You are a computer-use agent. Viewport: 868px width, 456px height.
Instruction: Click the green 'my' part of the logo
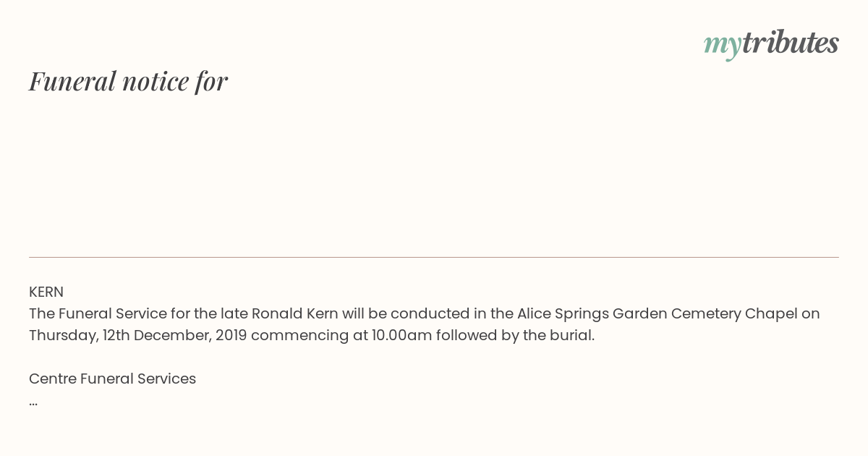click(x=722, y=46)
